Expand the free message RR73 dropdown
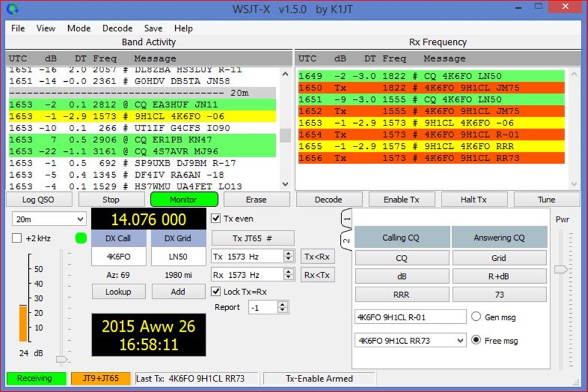 pos(459,340)
